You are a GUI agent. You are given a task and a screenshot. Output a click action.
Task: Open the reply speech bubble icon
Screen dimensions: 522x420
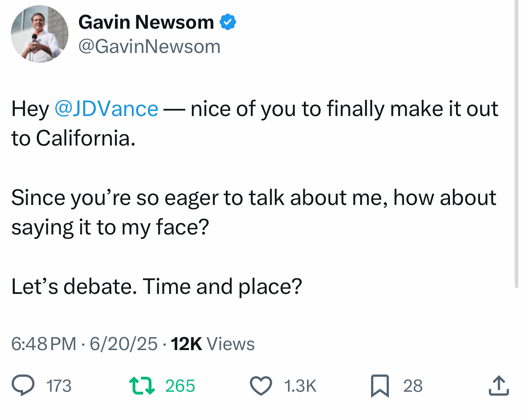23,385
